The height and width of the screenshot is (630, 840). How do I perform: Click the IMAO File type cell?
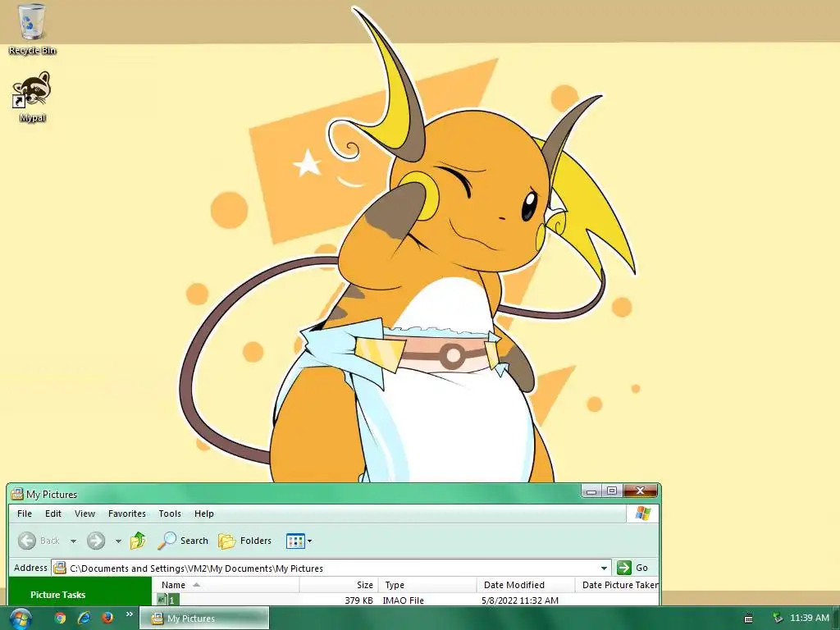[x=403, y=600]
